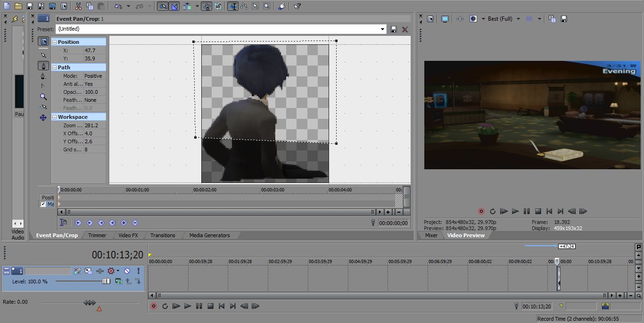This screenshot has width=644, height=323.
Task: Click Record button on main timeline transport
Action: (154, 306)
